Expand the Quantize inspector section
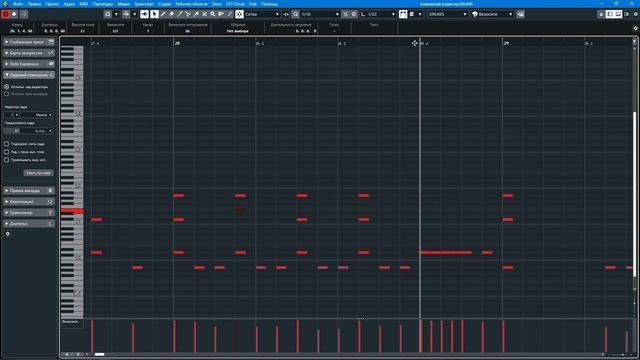Viewport: 640px width, 360px height. click(29, 202)
